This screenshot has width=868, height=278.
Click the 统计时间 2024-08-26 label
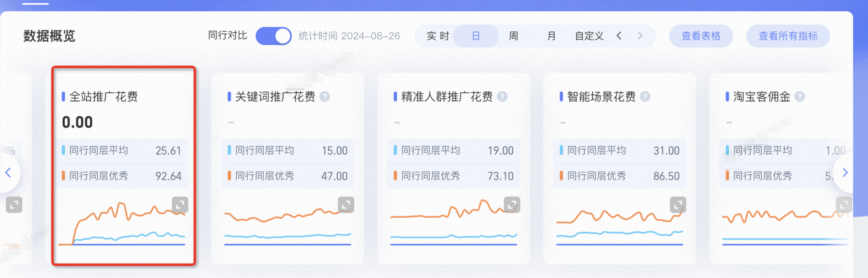coord(349,36)
